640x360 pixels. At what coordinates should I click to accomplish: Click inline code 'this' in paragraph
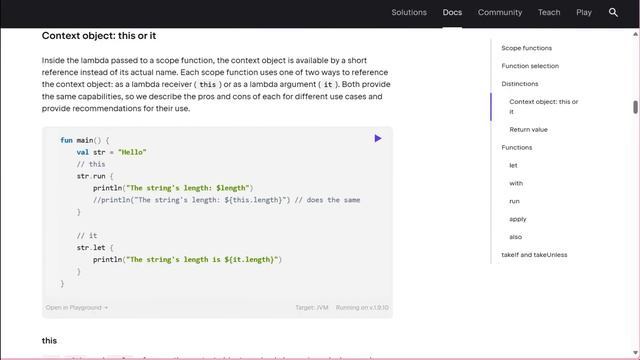[x=207, y=84]
